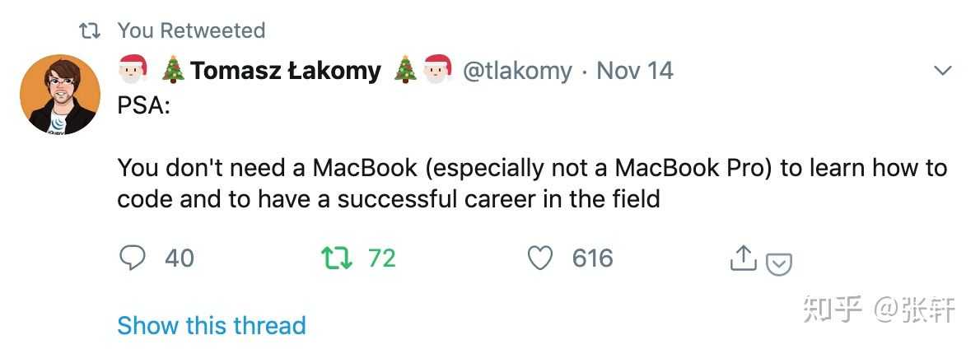Click the Santa emoji before the name
Viewport: 980px width, 349px height.
(x=133, y=71)
